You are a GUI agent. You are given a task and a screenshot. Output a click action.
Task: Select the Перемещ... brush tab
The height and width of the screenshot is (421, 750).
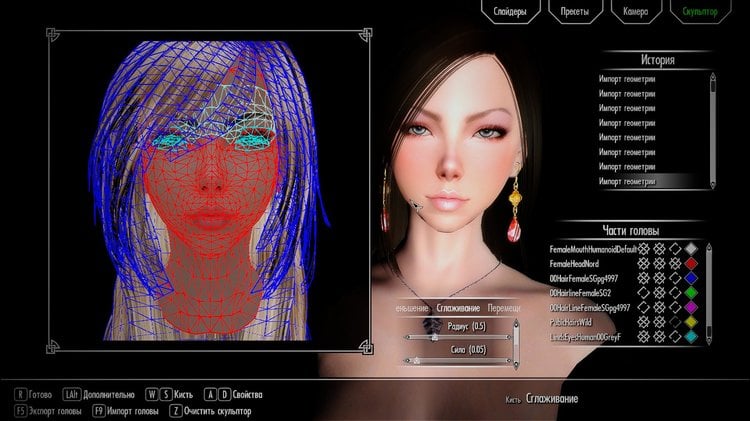pos(504,308)
